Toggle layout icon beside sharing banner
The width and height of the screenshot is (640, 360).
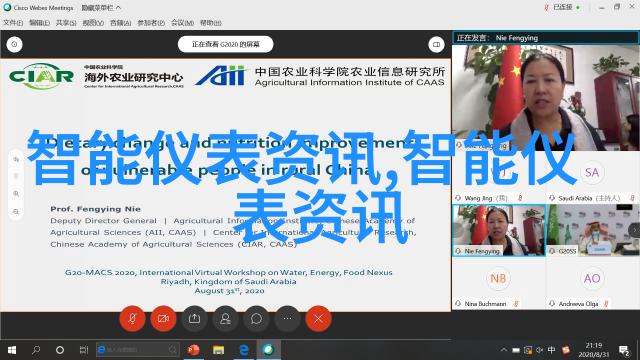click(436, 44)
